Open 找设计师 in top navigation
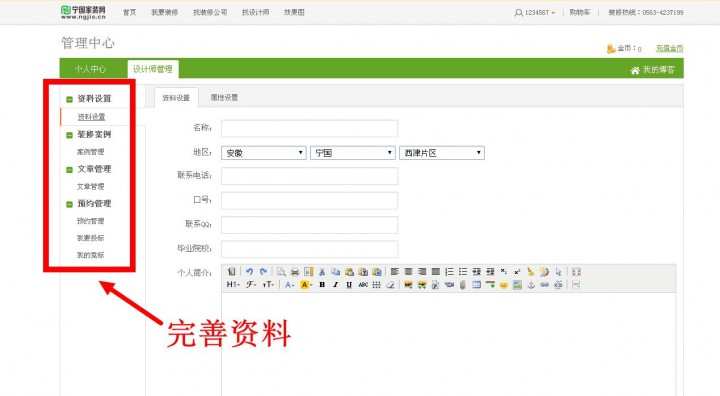 pos(255,12)
